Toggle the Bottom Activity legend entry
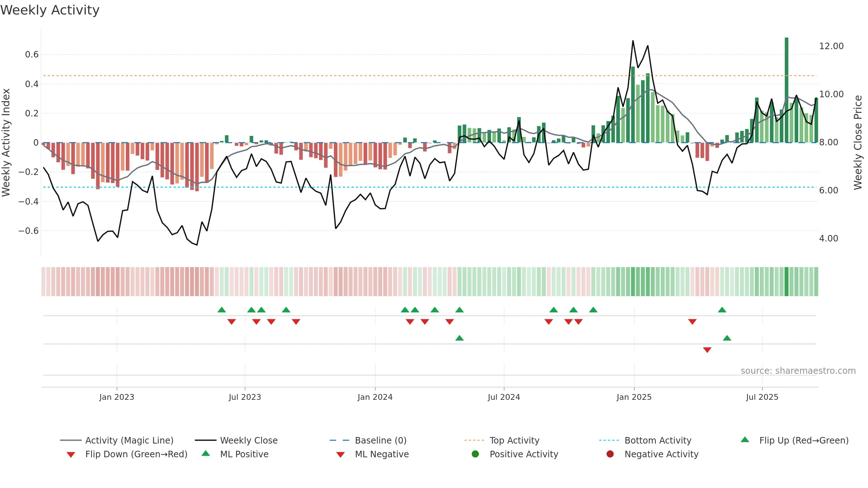This screenshot has height=488, width=868. 645,440
